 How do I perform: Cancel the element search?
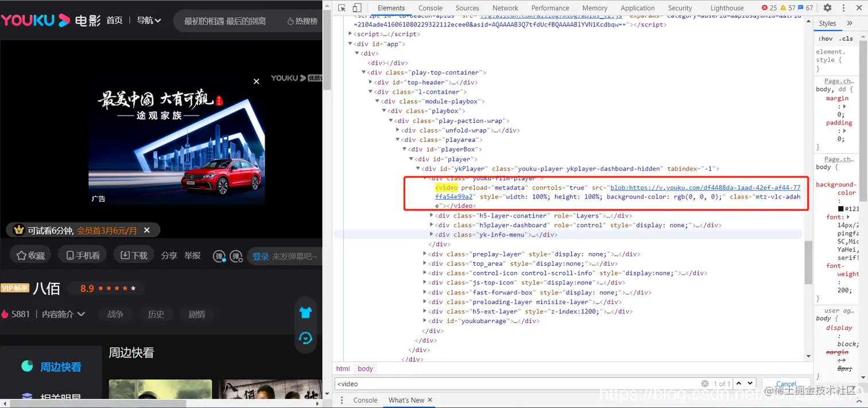[x=786, y=384]
